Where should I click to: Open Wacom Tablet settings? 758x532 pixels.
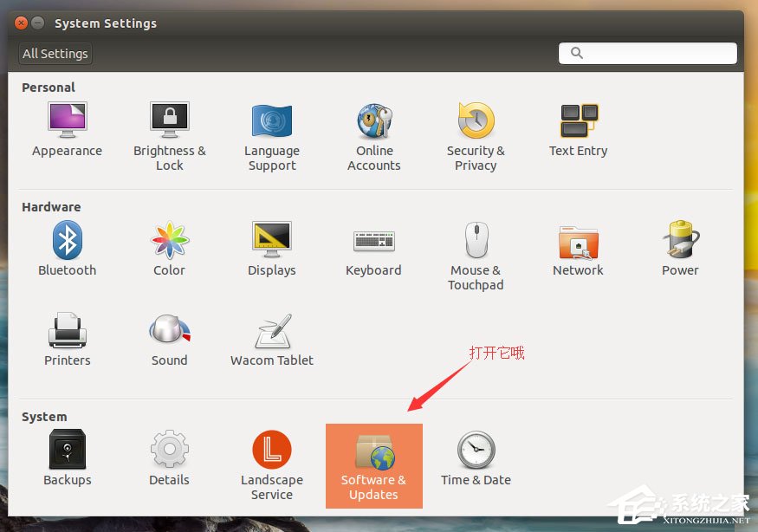click(x=271, y=338)
